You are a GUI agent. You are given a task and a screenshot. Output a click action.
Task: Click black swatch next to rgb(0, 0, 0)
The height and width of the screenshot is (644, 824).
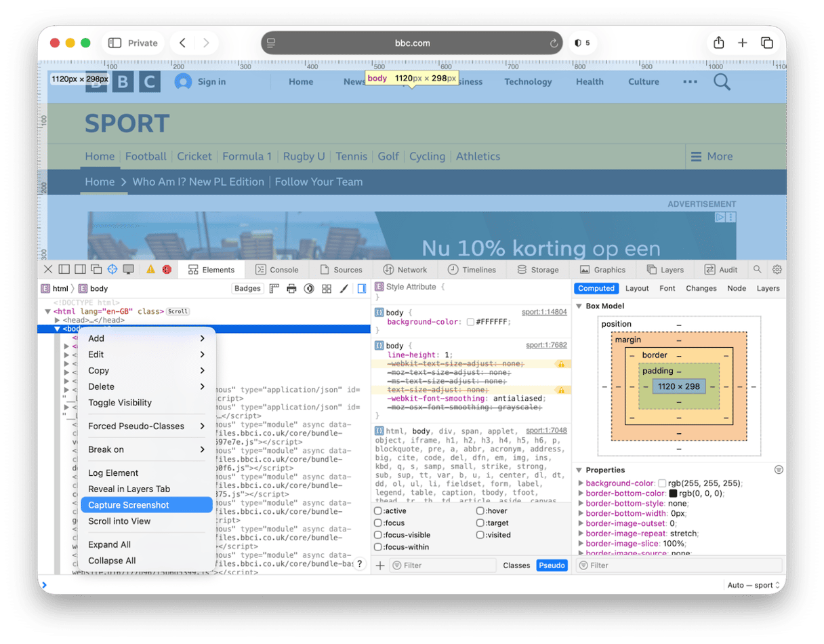(673, 494)
